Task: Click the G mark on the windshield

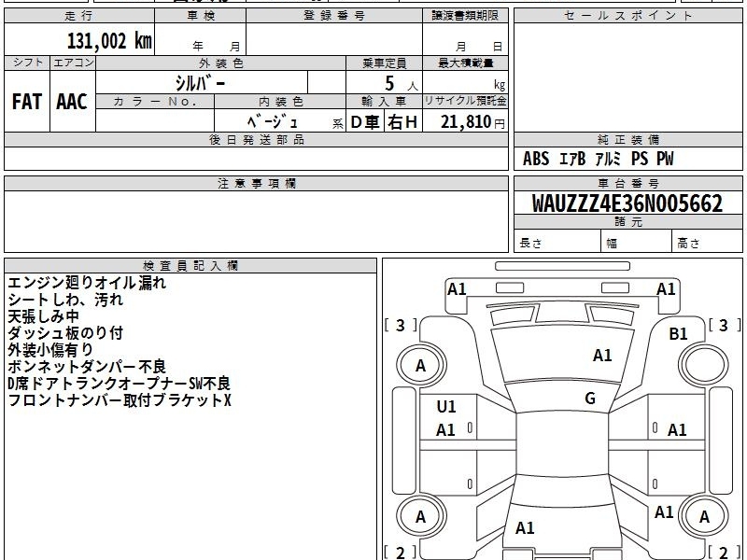Action: (590, 399)
